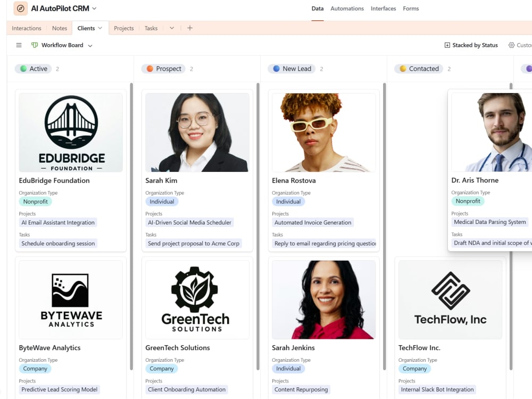The width and height of the screenshot is (532, 399).
Task: Click the Sarah Jenkins card title
Action: (293, 348)
